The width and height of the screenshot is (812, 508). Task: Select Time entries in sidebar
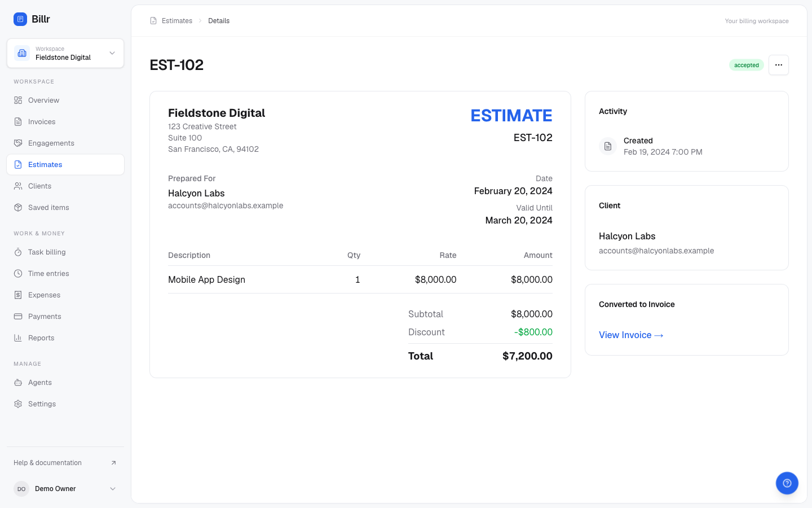pyautogui.click(x=65, y=274)
